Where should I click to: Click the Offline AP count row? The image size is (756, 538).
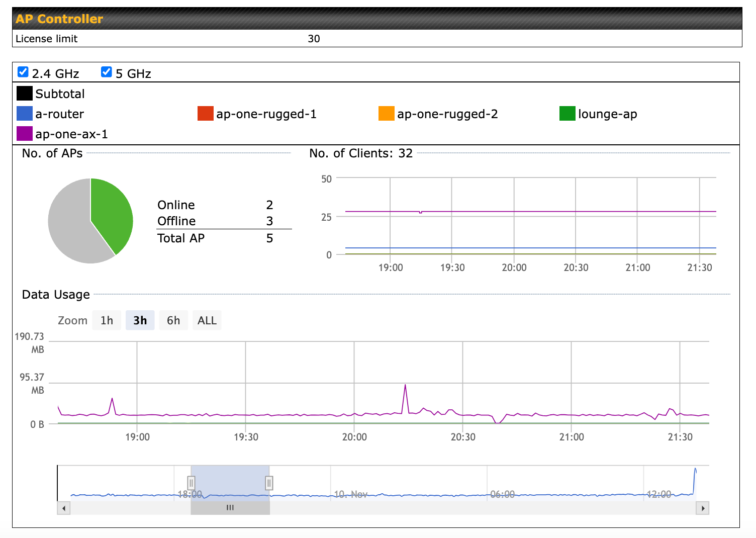click(224, 221)
